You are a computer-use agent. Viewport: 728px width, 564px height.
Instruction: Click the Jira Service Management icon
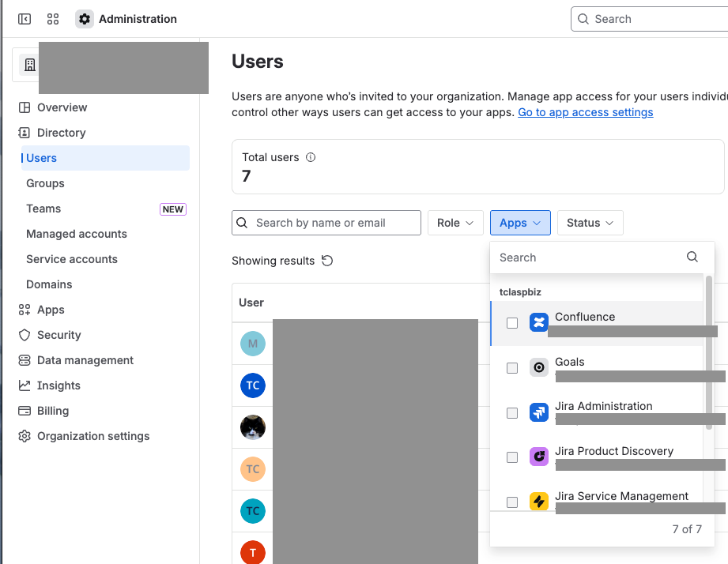pyautogui.click(x=538, y=502)
